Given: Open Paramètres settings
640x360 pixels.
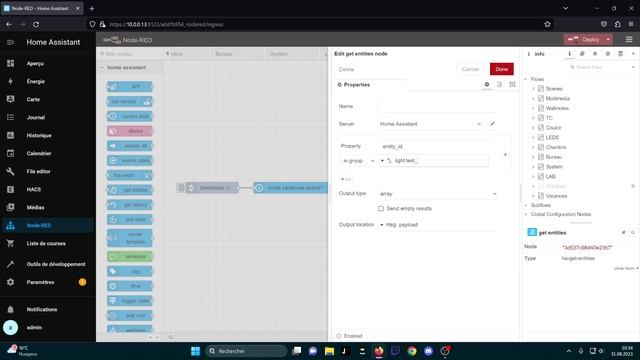Looking at the screenshot, I should click(x=48, y=282).
